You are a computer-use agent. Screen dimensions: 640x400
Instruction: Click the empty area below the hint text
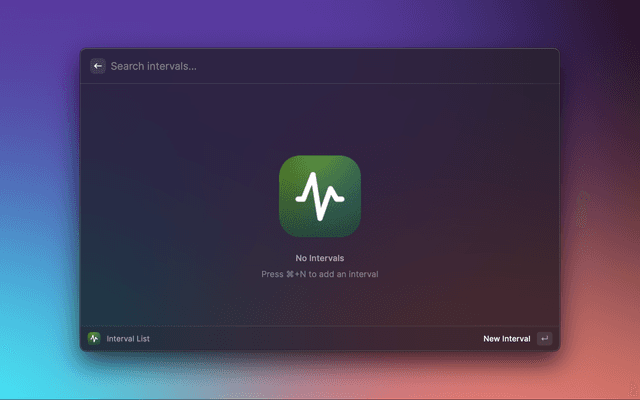pyautogui.click(x=320, y=303)
